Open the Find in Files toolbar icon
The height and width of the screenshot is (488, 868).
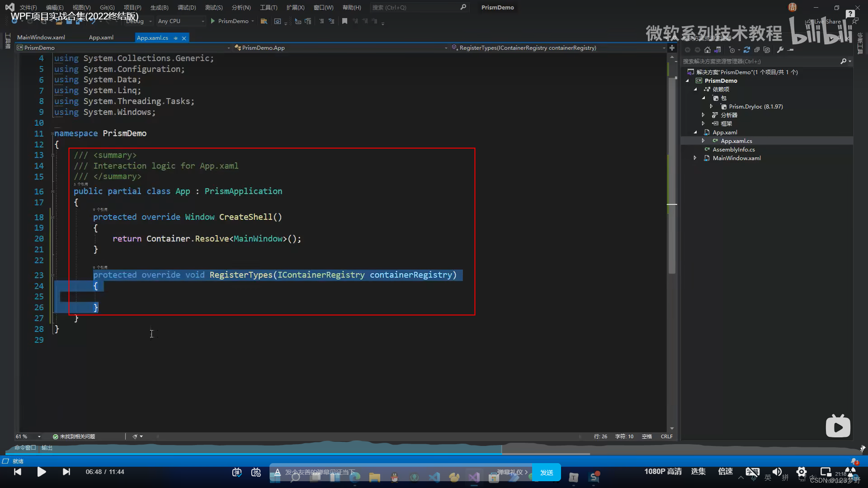[x=264, y=21]
